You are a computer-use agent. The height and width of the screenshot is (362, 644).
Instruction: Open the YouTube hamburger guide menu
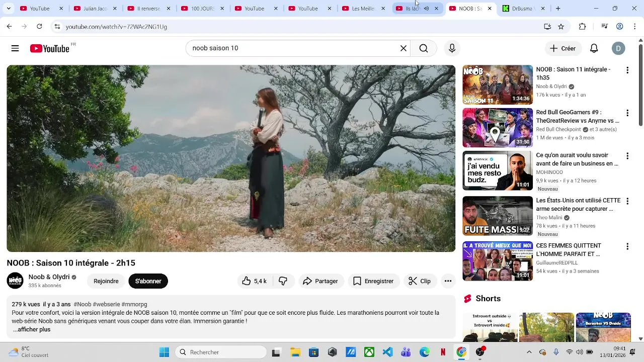(15, 48)
